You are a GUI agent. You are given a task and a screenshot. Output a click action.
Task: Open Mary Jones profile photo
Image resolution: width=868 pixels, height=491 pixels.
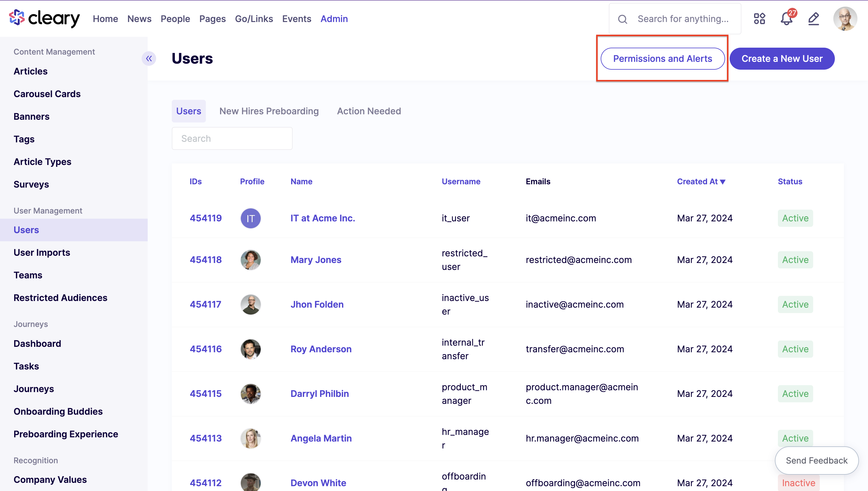click(250, 260)
